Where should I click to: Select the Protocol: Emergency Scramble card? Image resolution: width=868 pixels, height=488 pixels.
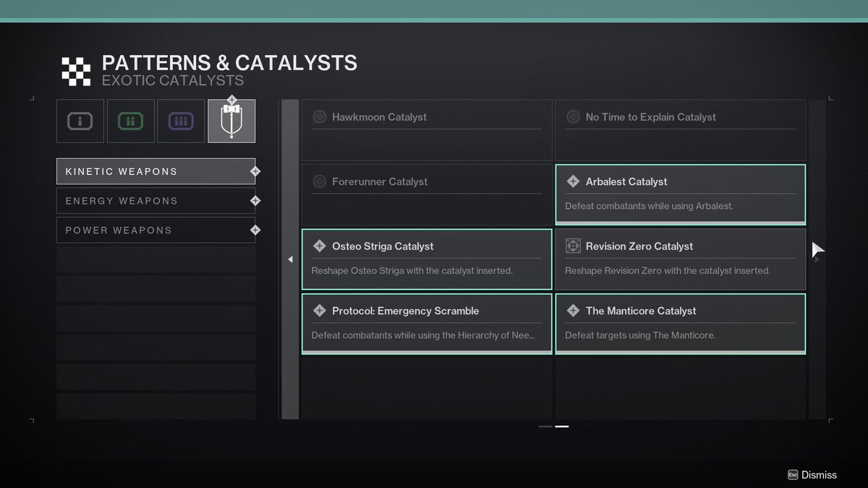tap(427, 324)
